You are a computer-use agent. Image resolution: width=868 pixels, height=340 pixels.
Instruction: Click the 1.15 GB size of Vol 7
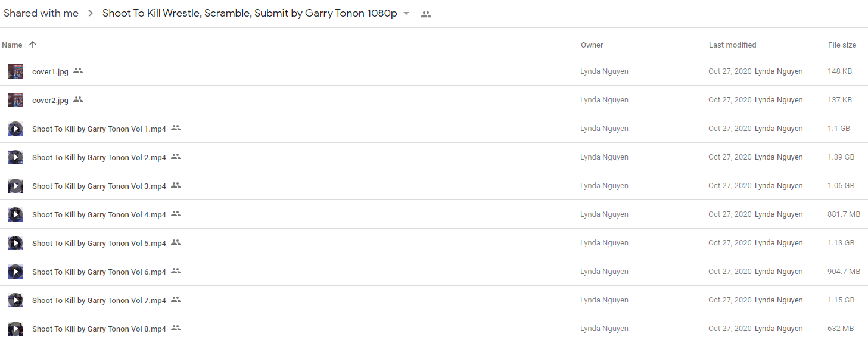[841, 300]
